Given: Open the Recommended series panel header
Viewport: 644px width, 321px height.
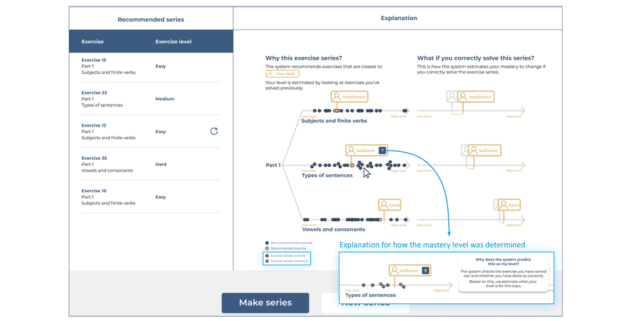Looking at the screenshot, I should tap(151, 19).
